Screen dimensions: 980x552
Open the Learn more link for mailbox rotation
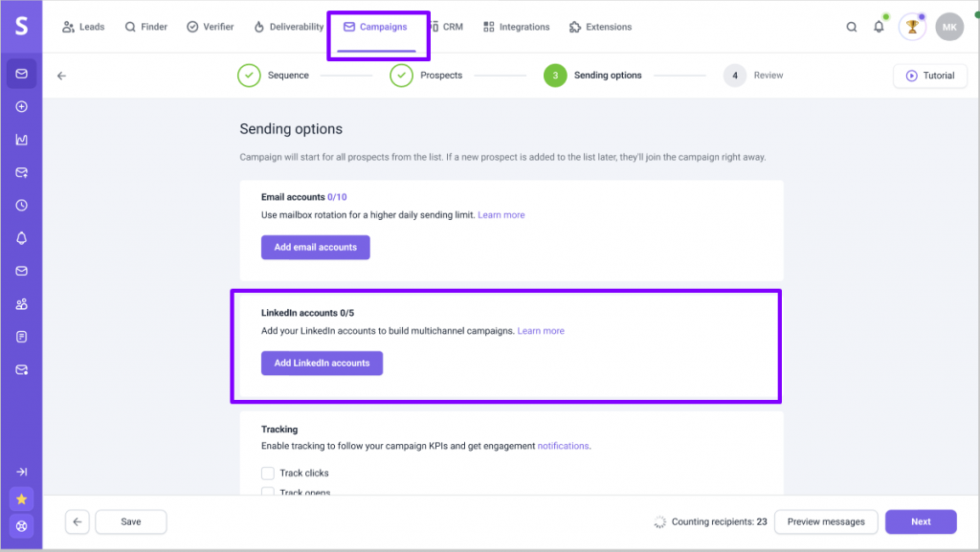point(501,215)
